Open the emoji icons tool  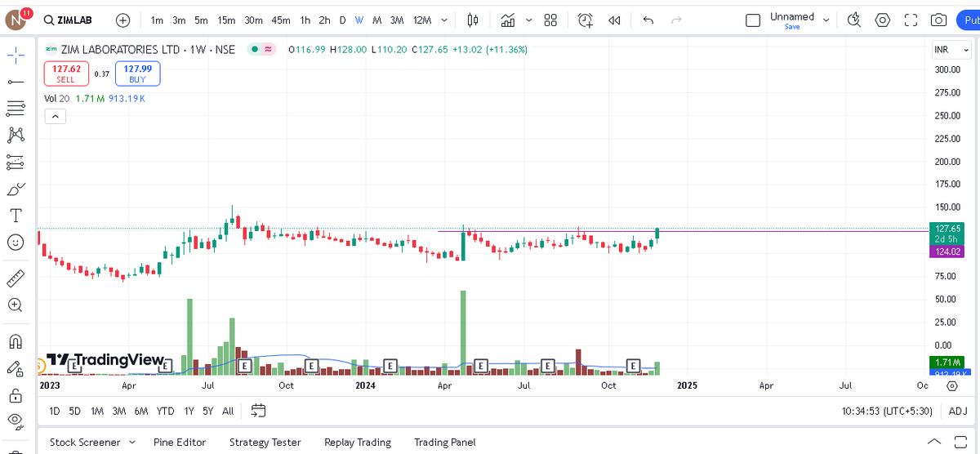pos(16,243)
